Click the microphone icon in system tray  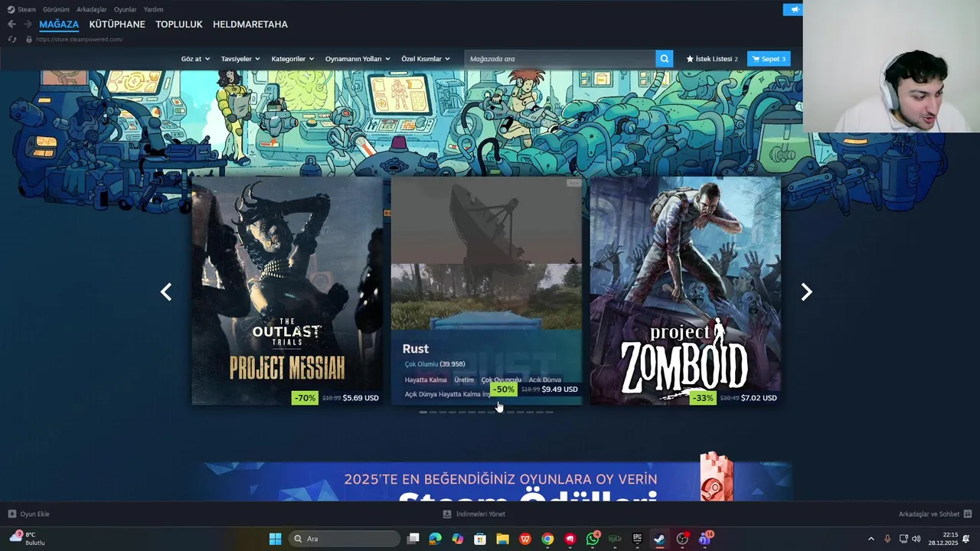pyautogui.click(x=887, y=539)
